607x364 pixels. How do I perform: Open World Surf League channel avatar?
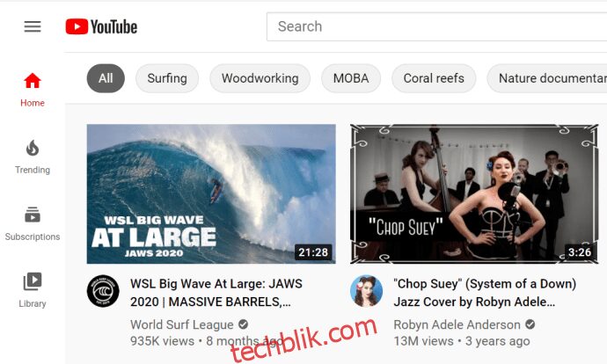pyautogui.click(x=103, y=291)
